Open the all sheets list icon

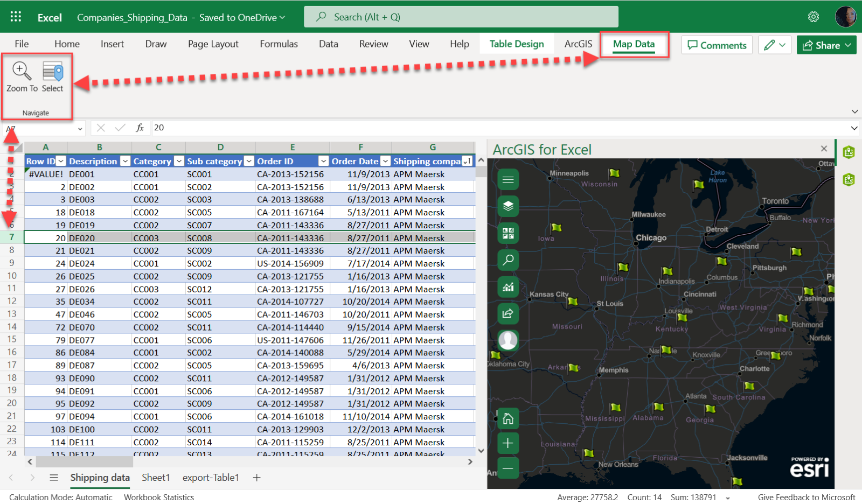tap(53, 478)
